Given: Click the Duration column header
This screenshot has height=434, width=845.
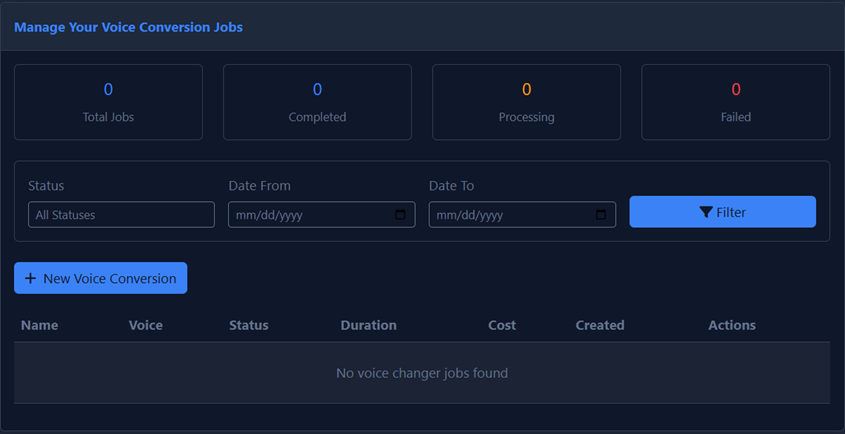Looking at the screenshot, I should click(x=369, y=325).
